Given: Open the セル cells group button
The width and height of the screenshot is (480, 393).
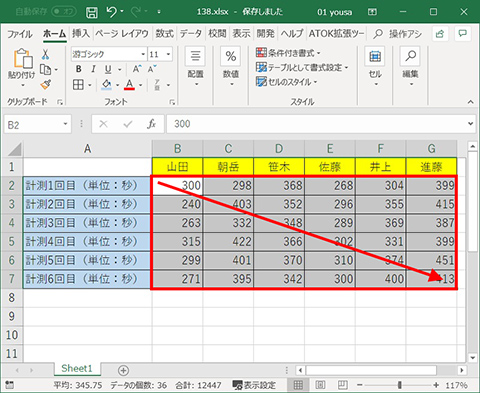Looking at the screenshot, I should click(375, 67).
